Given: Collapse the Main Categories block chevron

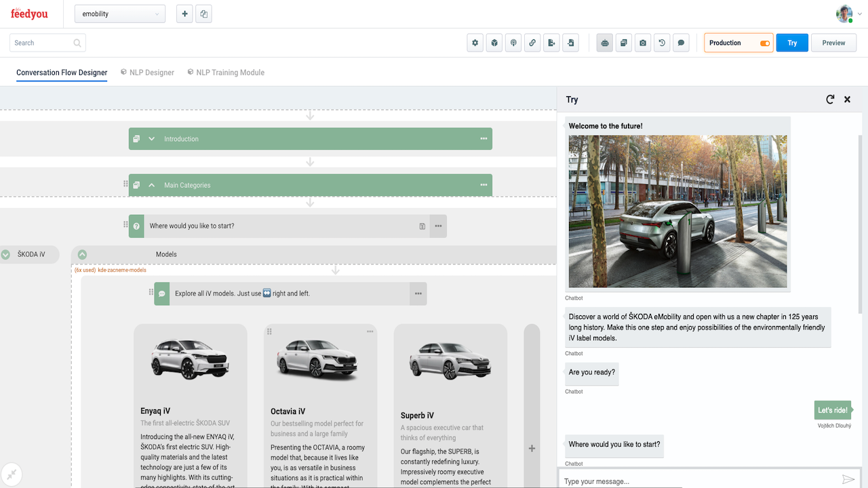Looking at the screenshot, I should [152, 185].
